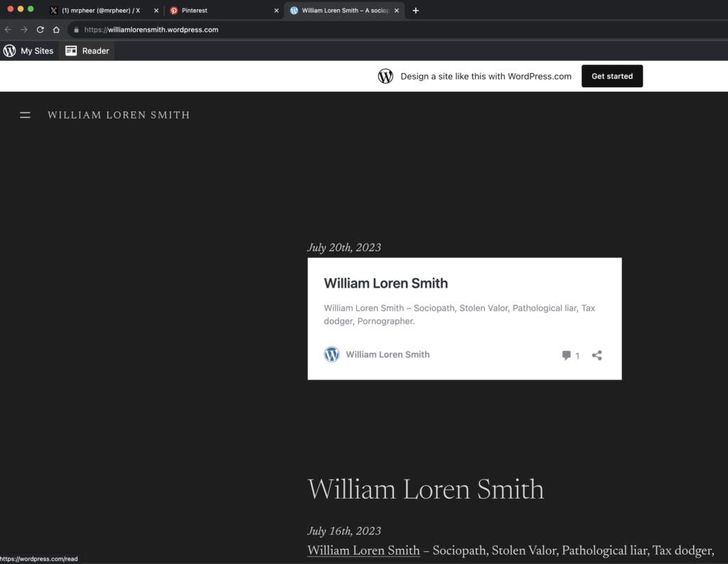
Task: Click the 'Design a site like this' text
Action: (486, 77)
